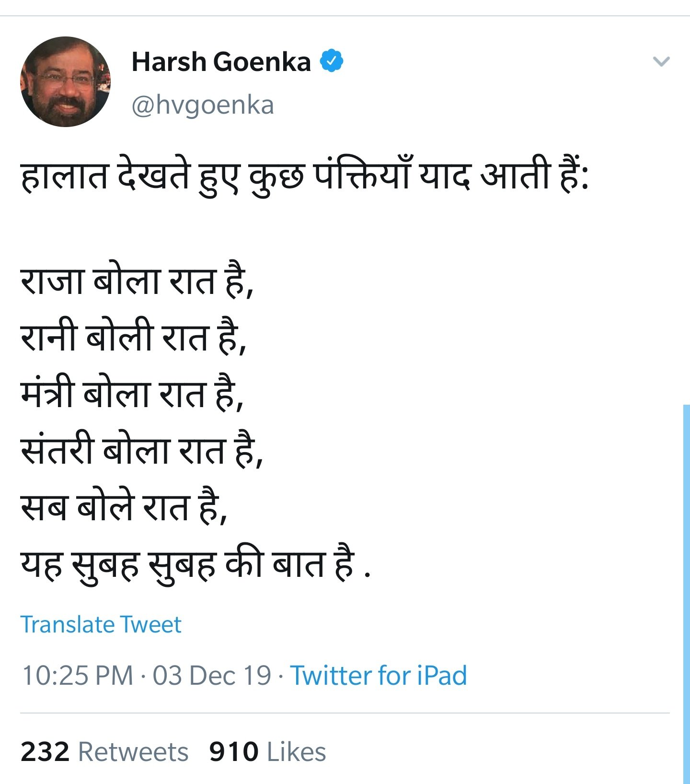Open the @hvgoenka handle link
Viewport: 690px width, 784px height.
pos(203,105)
